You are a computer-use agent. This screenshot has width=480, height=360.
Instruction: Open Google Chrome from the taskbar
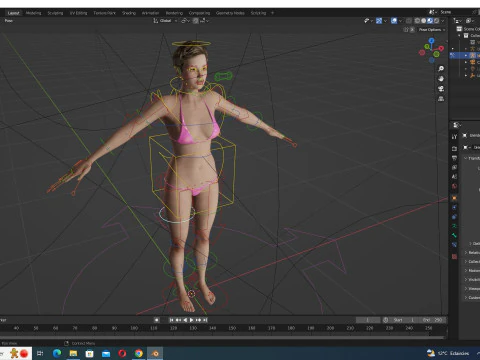click(139, 353)
